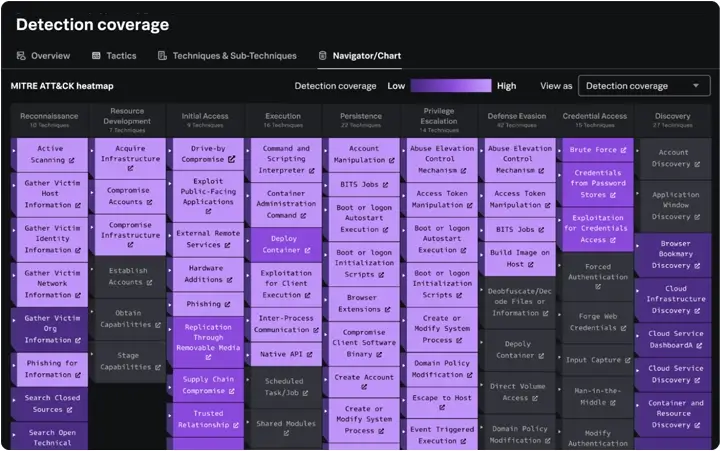The height and width of the screenshot is (451, 720).
Task: Open the View as Detection coverage dropdown
Action: point(645,86)
